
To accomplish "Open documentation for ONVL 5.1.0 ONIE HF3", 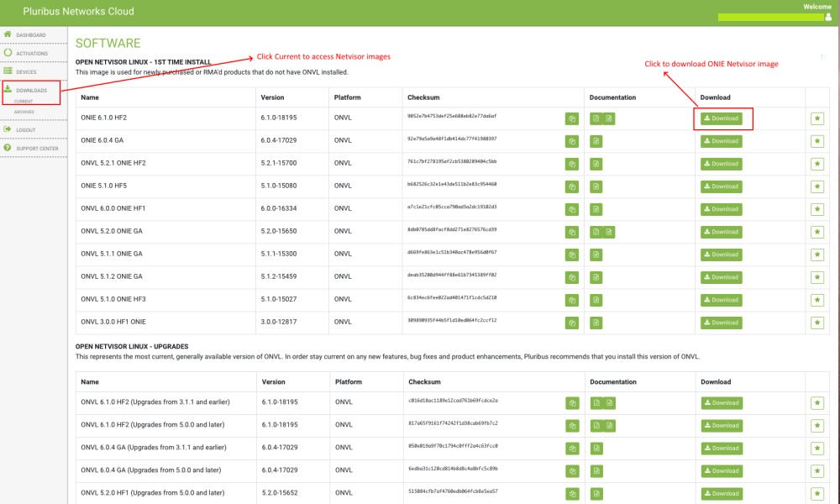I will click(x=596, y=300).
